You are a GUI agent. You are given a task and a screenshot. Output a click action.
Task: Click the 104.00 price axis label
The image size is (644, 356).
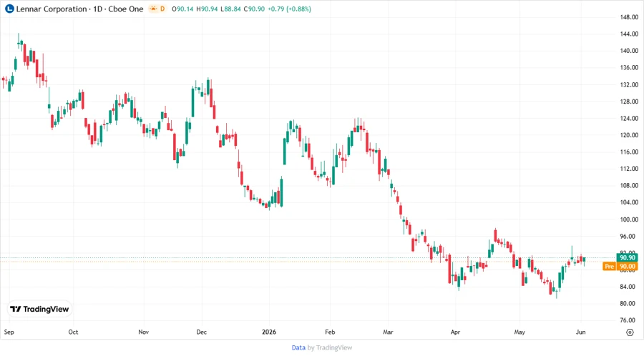coord(629,202)
